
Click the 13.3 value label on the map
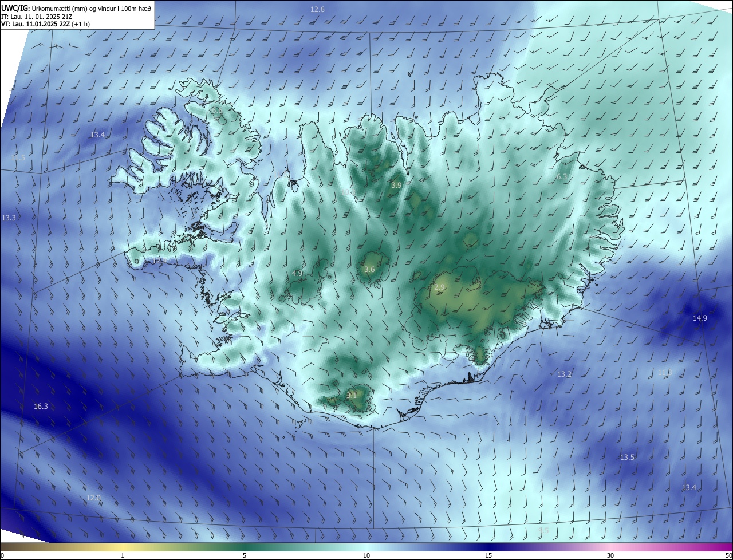[x=9, y=218]
